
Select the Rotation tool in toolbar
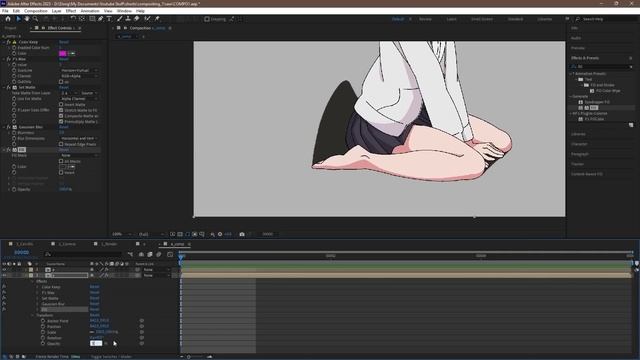click(x=73, y=19)
